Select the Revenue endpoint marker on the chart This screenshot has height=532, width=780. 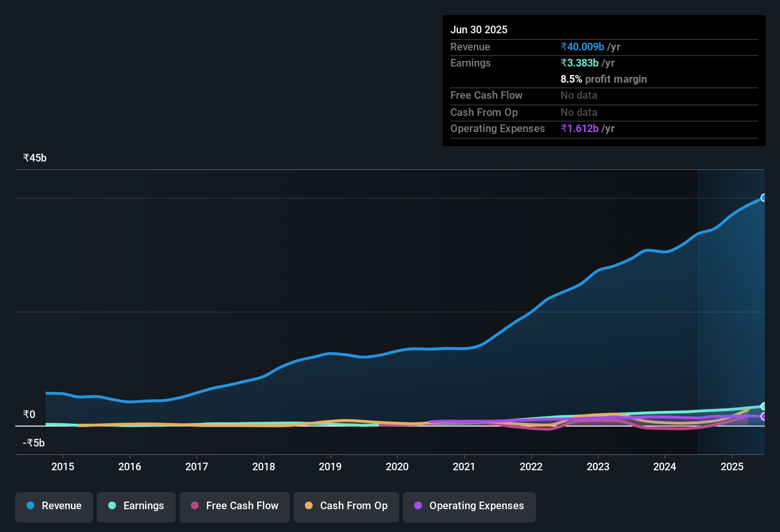click(764, 198)
